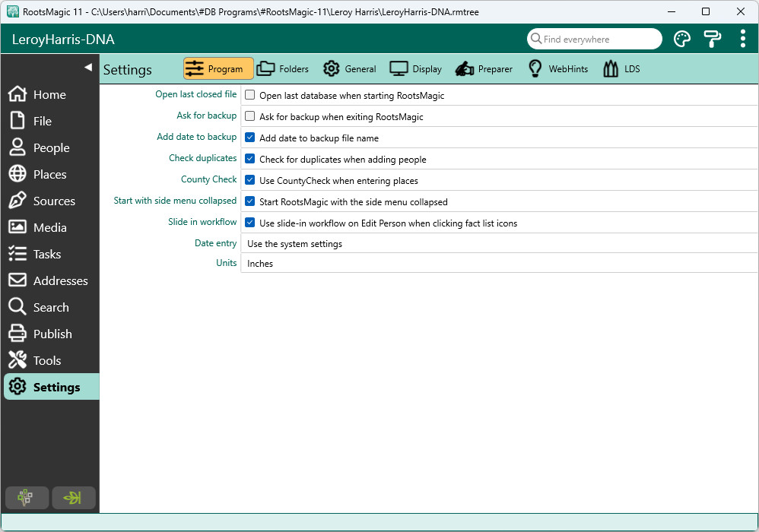Open Publish from side menu
This screenshot has width=759, height=532.
click(52, 334)
